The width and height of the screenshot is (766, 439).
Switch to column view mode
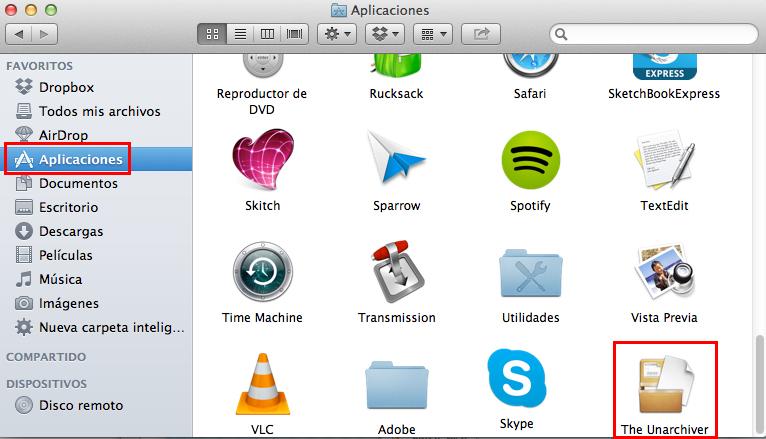[x=267, y=34]
